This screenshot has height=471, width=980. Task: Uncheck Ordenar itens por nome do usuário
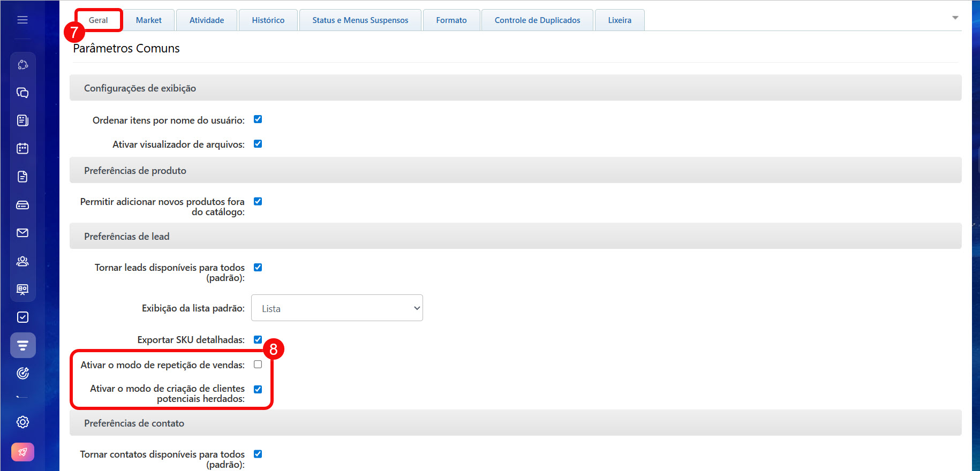(258, 119)
